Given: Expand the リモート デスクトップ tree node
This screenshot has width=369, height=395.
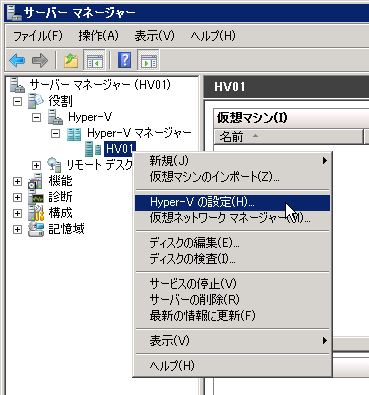Looking at the screenshot, I should tap(36, 165).
